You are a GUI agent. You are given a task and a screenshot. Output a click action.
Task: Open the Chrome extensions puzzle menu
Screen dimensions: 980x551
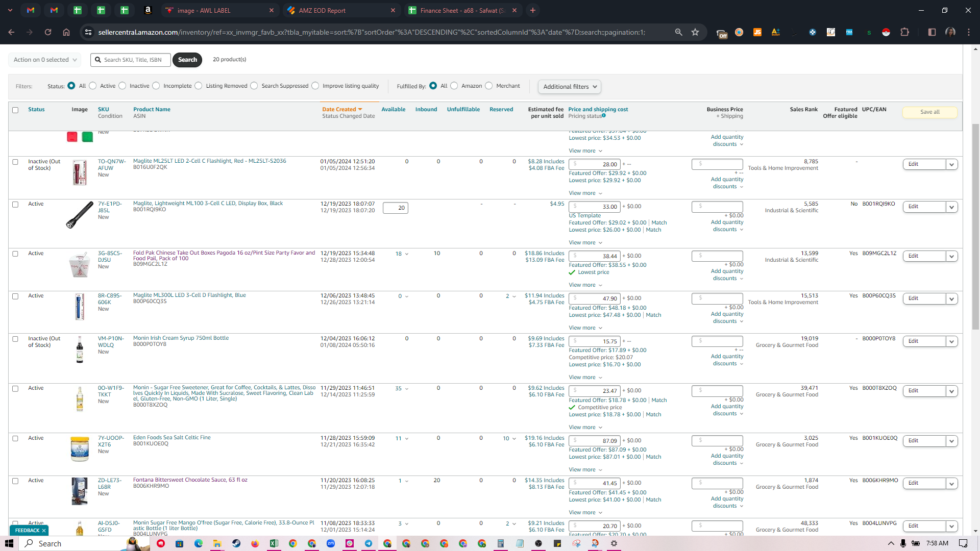point(904,32)
